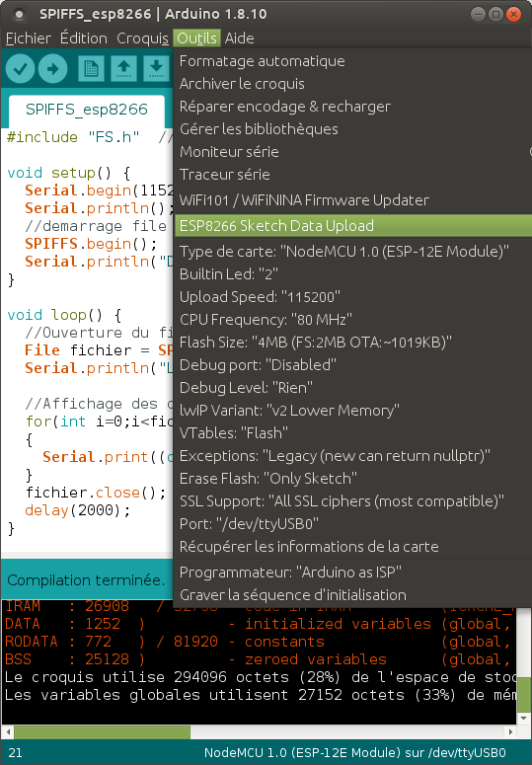Click the horizontal scrollbar left arrow
Viewport: 532px width, 765px height.
[x=7, y=731]
